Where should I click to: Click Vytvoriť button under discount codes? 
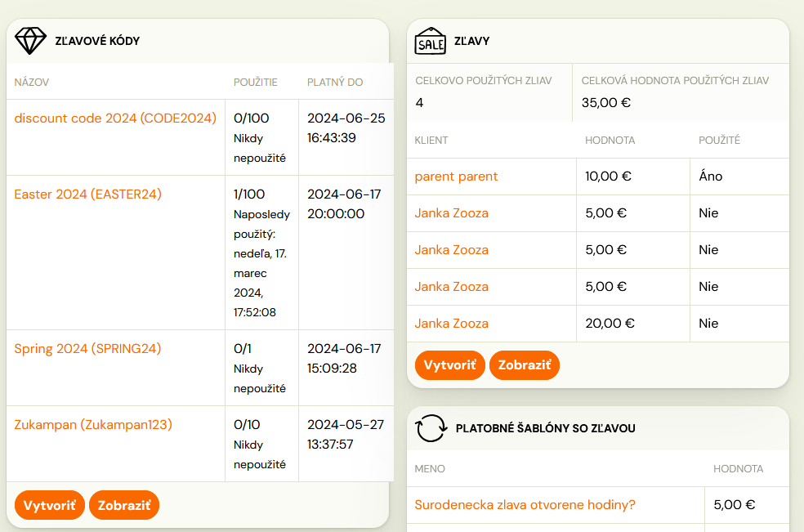(x=50, y=505)
